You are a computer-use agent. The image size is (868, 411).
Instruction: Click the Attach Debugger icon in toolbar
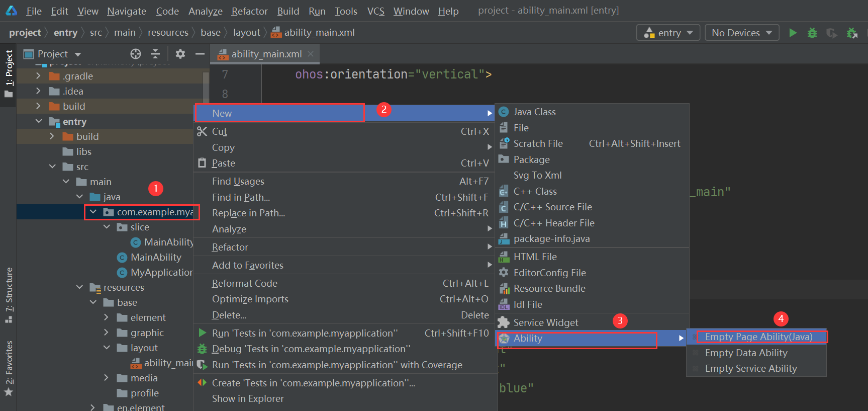852,33
